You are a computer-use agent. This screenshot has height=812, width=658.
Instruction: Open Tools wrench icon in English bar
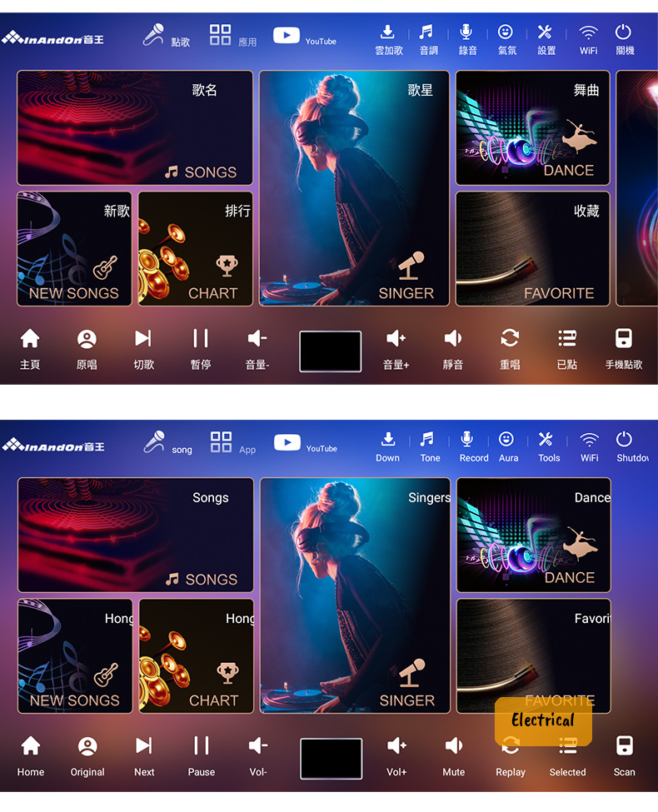[x=546, y=440]
